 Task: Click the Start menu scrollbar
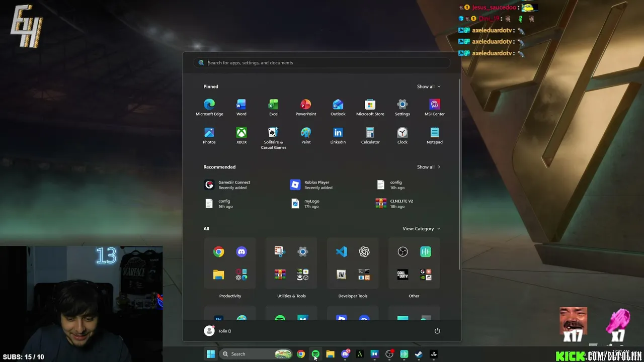459,173
